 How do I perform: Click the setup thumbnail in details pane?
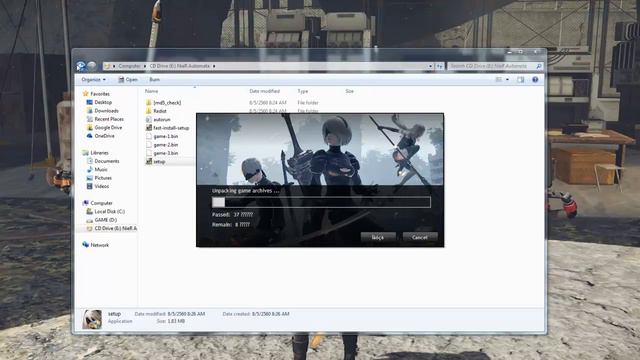[92, 319]
